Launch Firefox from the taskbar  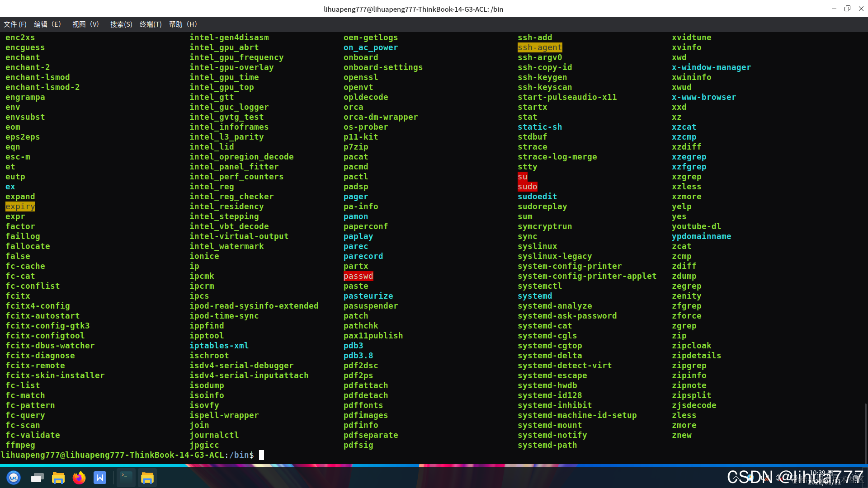[x=79, y=478]
